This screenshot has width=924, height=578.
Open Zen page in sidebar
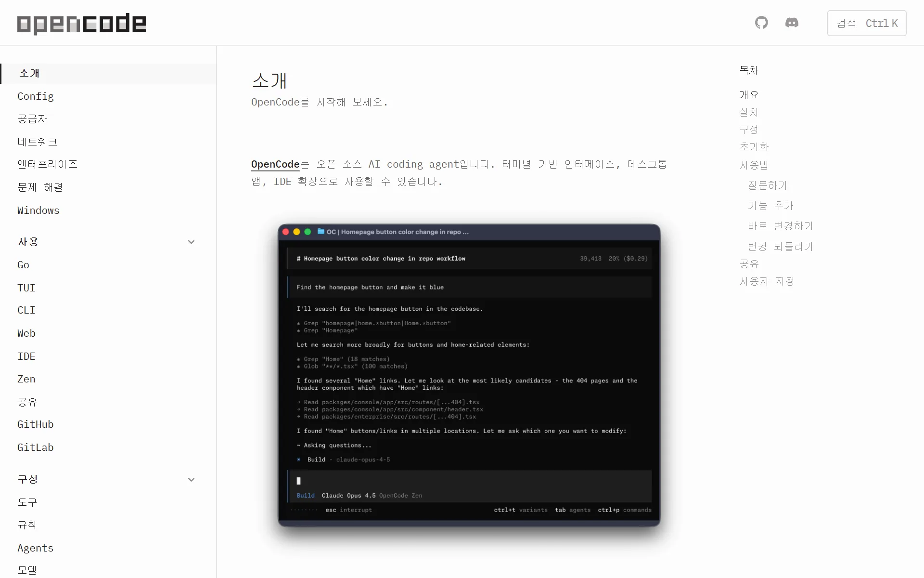coord(26,379)
